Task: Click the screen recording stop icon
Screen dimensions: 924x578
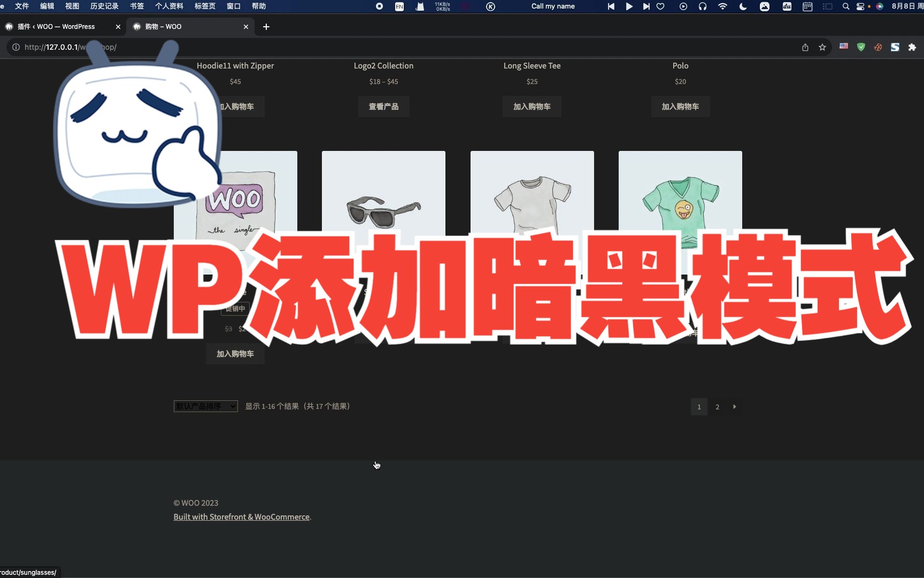Action: 379,6
